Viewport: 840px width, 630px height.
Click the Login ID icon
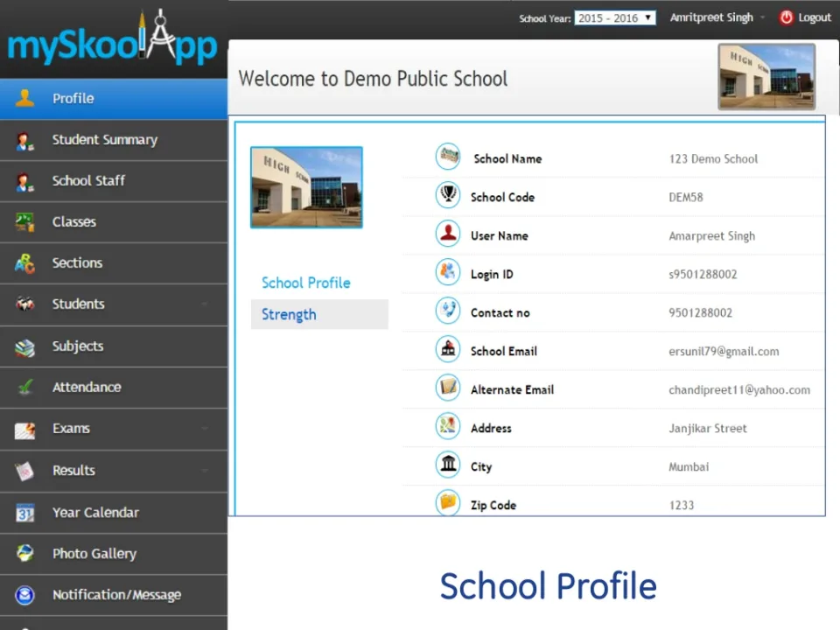click(448, 272)
